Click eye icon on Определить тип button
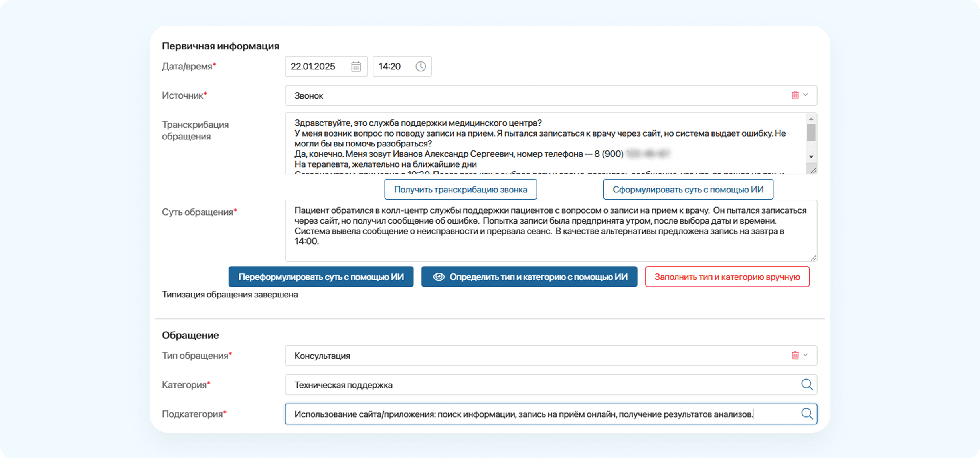980x471 pixels. (439, 277)
